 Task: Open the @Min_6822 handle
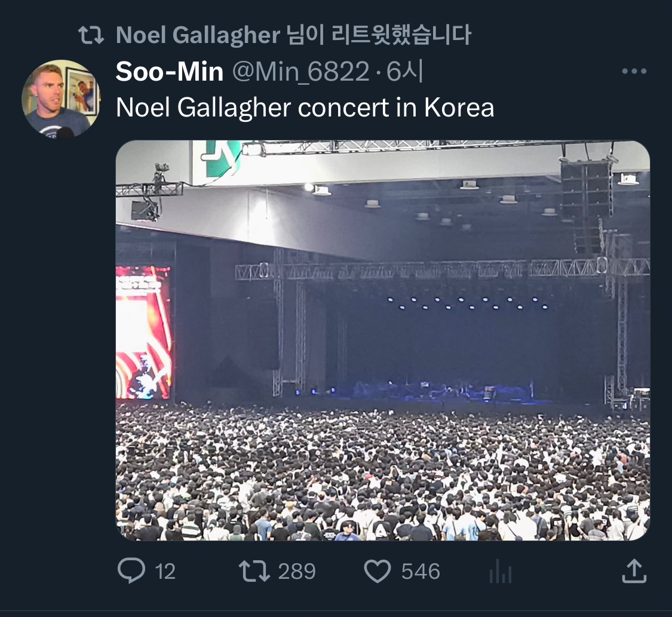(300, 72)
